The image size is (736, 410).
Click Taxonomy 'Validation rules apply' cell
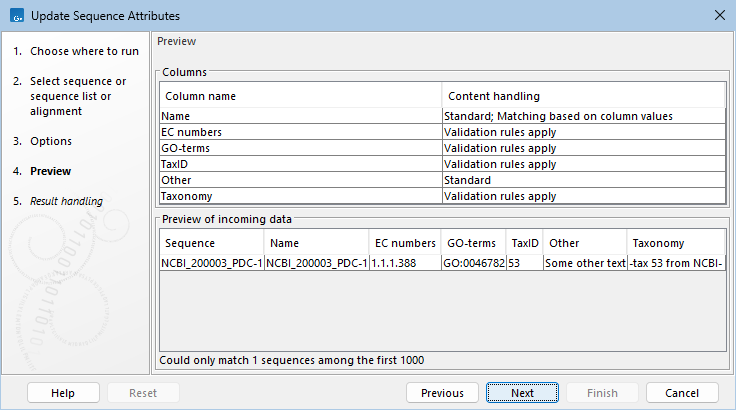pos(584,196)
